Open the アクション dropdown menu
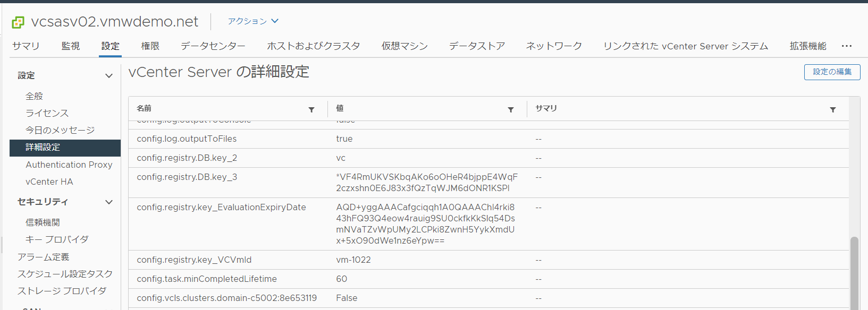 tap(253, 21)
